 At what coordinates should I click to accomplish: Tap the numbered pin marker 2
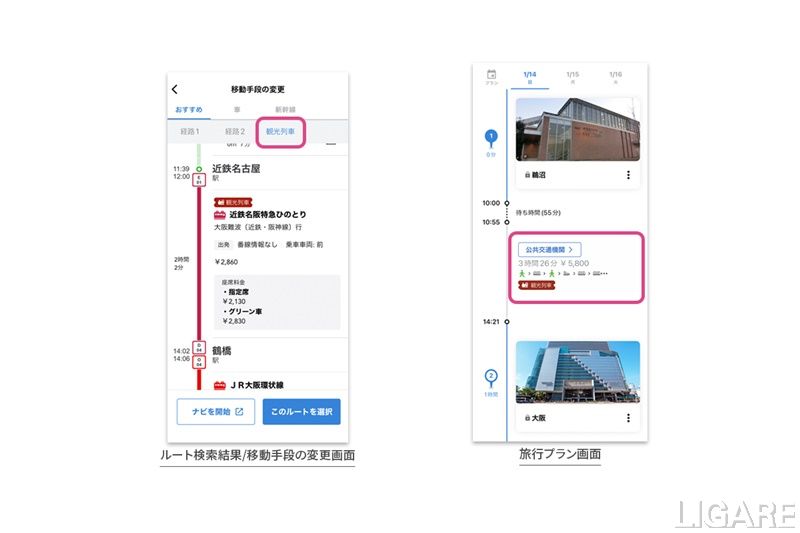(x=491, y=378)
